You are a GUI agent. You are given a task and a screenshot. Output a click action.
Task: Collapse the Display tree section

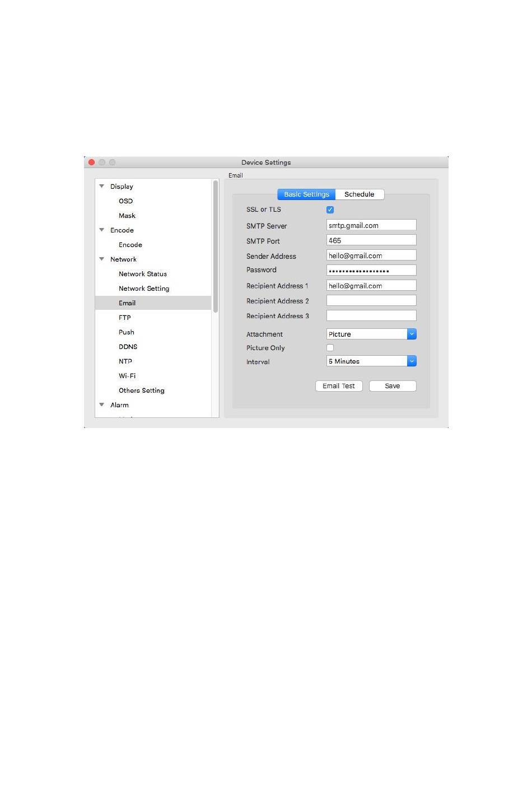tap(102, 186)
